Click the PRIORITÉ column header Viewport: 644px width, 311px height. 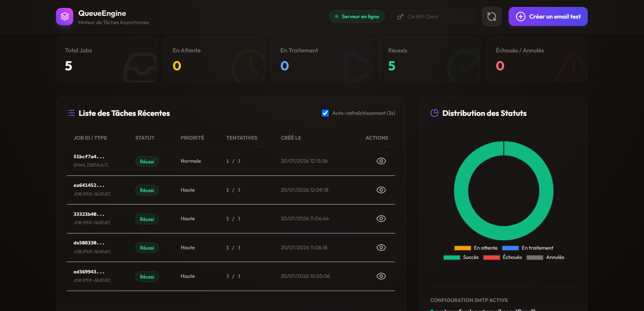192,138
